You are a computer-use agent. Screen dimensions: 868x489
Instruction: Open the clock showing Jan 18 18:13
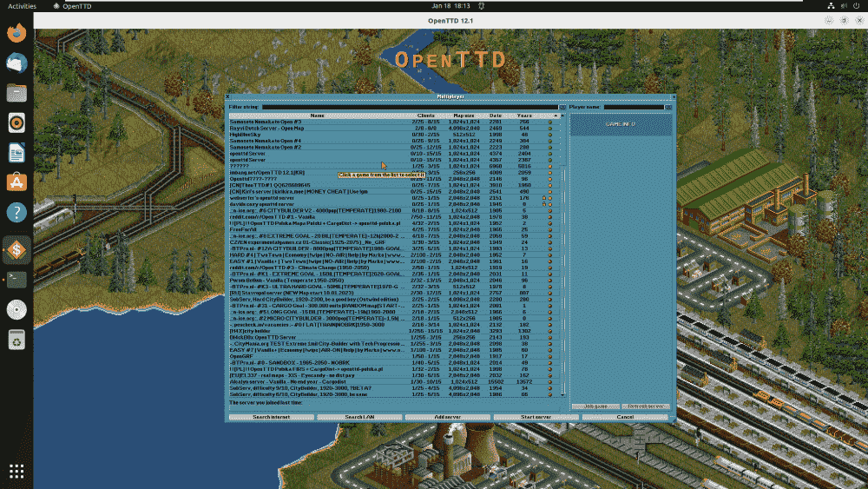[x=450, y=6]
